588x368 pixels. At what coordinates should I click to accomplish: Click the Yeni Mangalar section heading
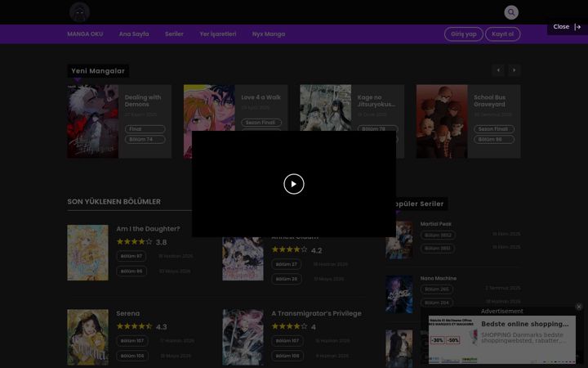[x=98, y=70]
